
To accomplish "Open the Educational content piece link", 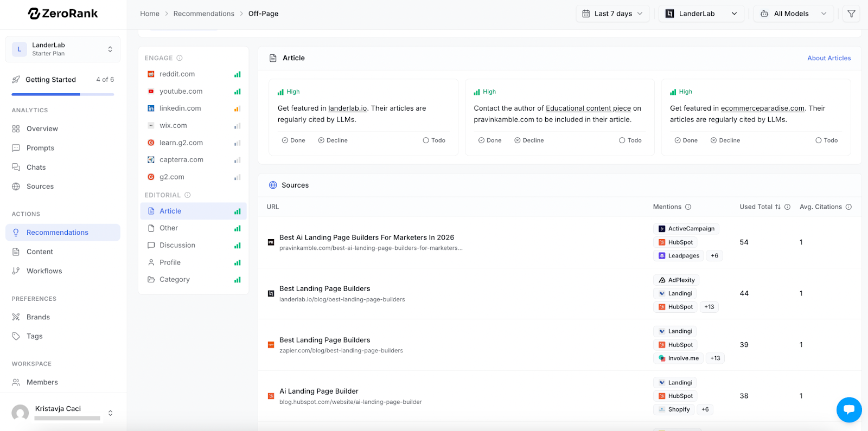I will point(588,108).
